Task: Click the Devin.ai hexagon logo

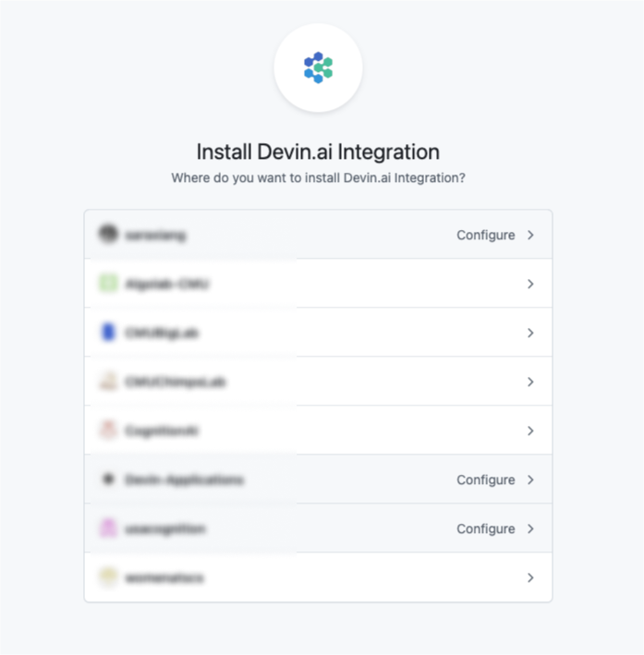Action: (318, 67)
